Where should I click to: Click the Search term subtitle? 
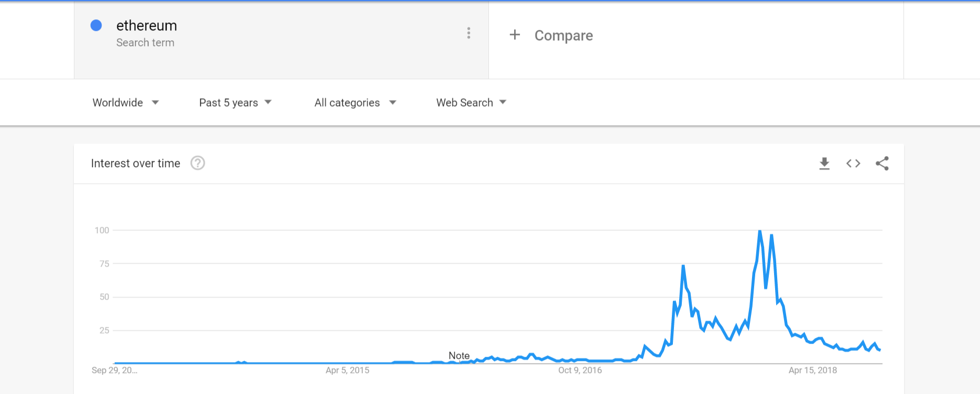pos(145,42)
